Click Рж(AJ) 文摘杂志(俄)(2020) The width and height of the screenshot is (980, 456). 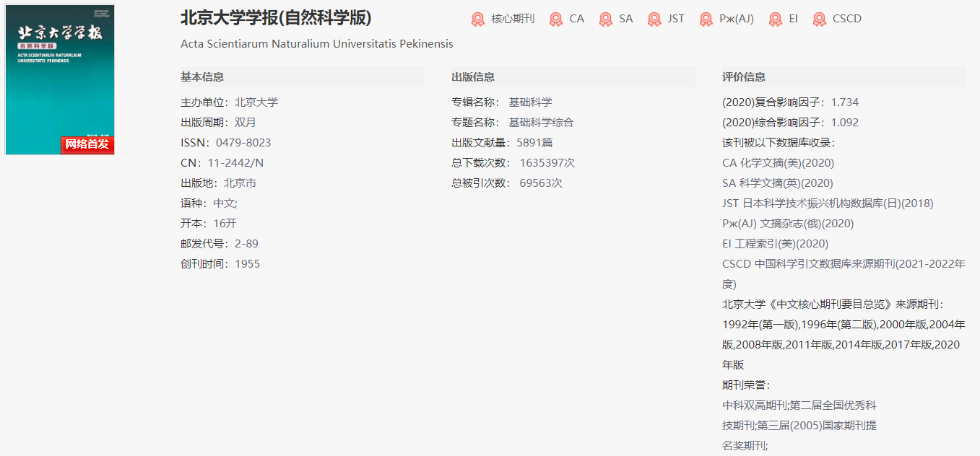(x=788, y=224)
